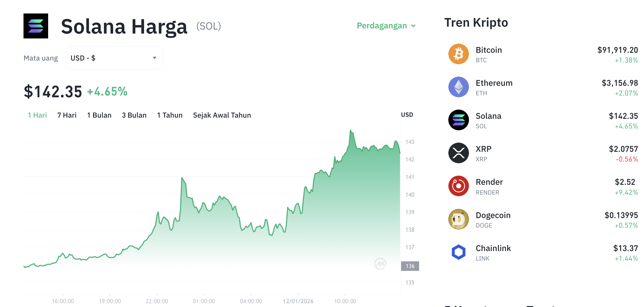
Task: Open Bitcoin via its name link
Action: (x=489, y=50)
